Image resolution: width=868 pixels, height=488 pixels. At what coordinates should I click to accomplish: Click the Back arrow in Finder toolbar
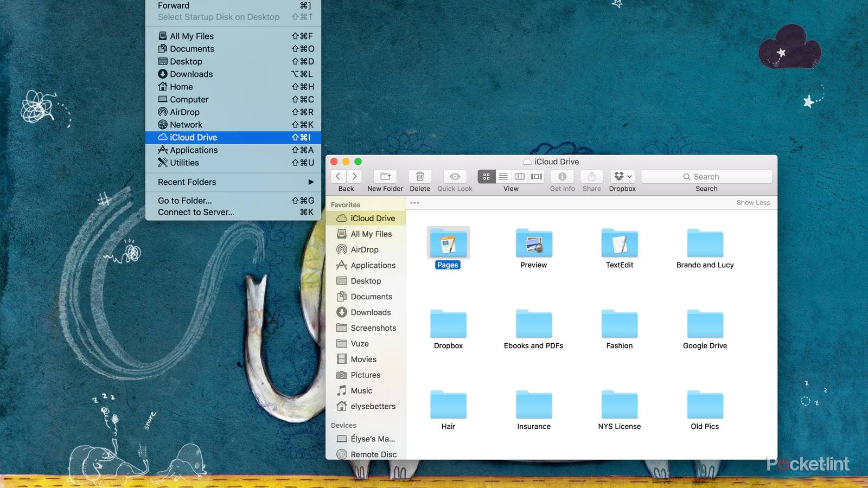(x=338, y=176)
